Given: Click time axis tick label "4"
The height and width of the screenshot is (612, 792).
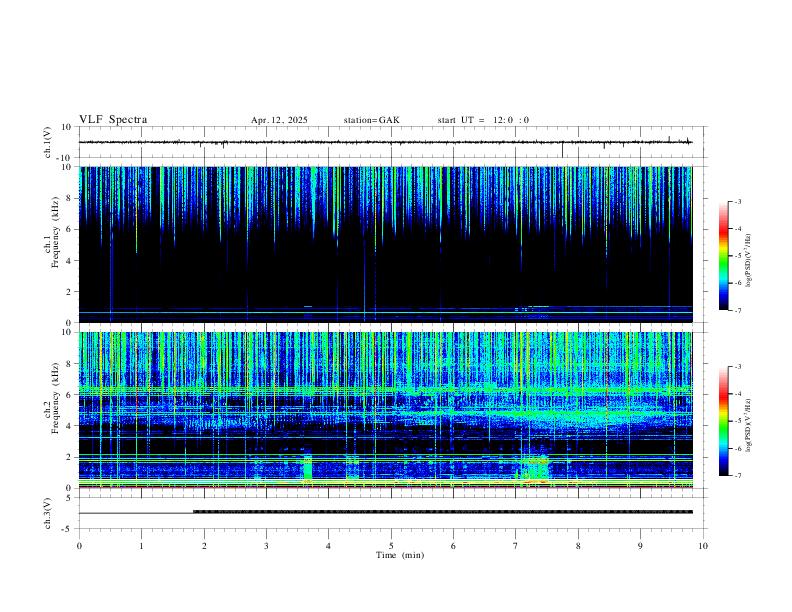Looking at the screenshot, I should pos(328,546).
